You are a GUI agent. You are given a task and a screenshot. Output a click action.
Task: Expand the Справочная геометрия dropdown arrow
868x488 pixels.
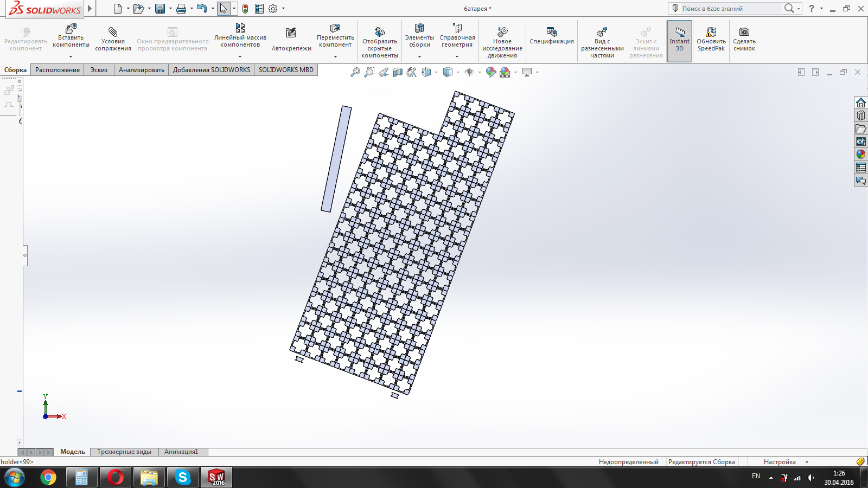tap(457, 56)
